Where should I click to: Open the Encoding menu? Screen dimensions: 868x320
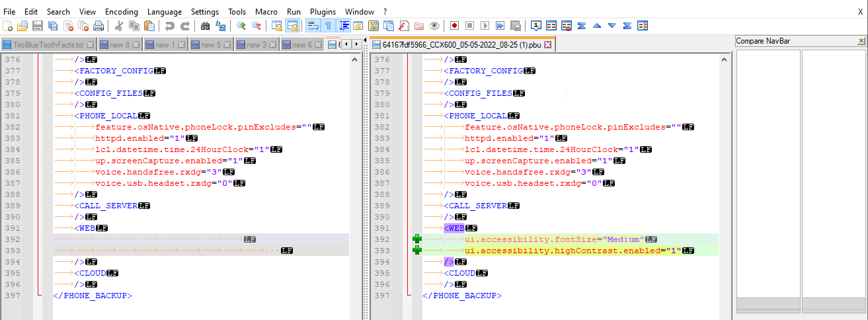pyautogui.click(x=122, y=11)
